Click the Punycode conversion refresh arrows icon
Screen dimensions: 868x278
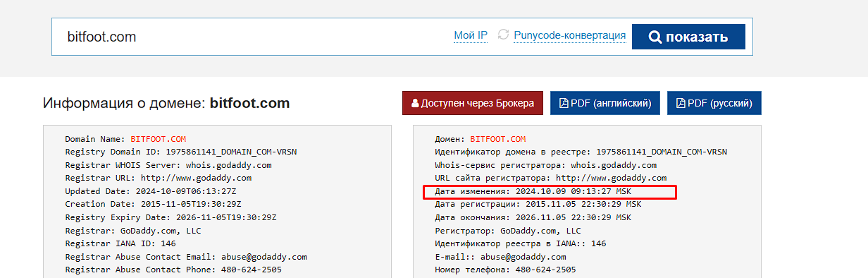[503, 35]
